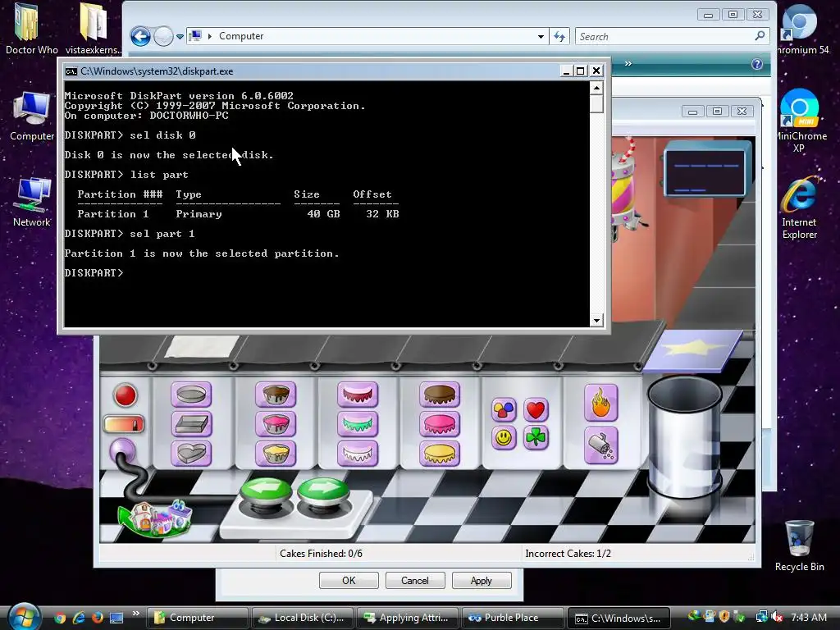Select the heart-shaped cake pan
The height and width of the screenshot is (630, 840).
click(191, 454)
